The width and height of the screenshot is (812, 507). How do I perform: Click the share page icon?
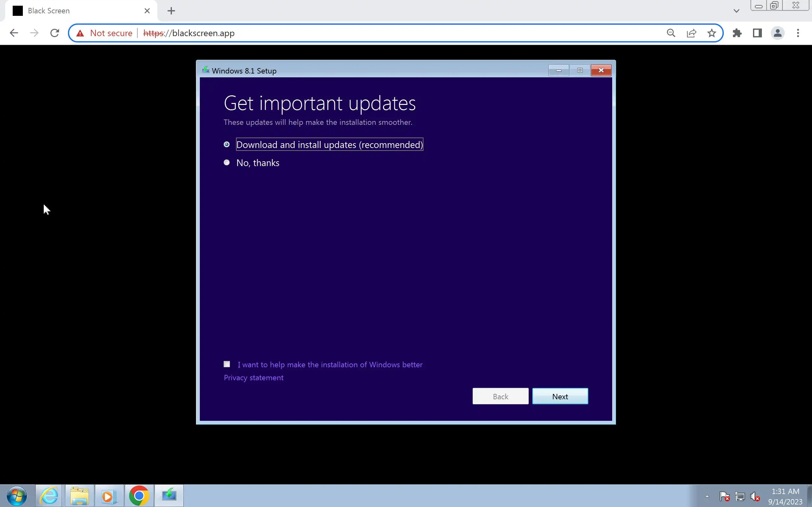691,33
